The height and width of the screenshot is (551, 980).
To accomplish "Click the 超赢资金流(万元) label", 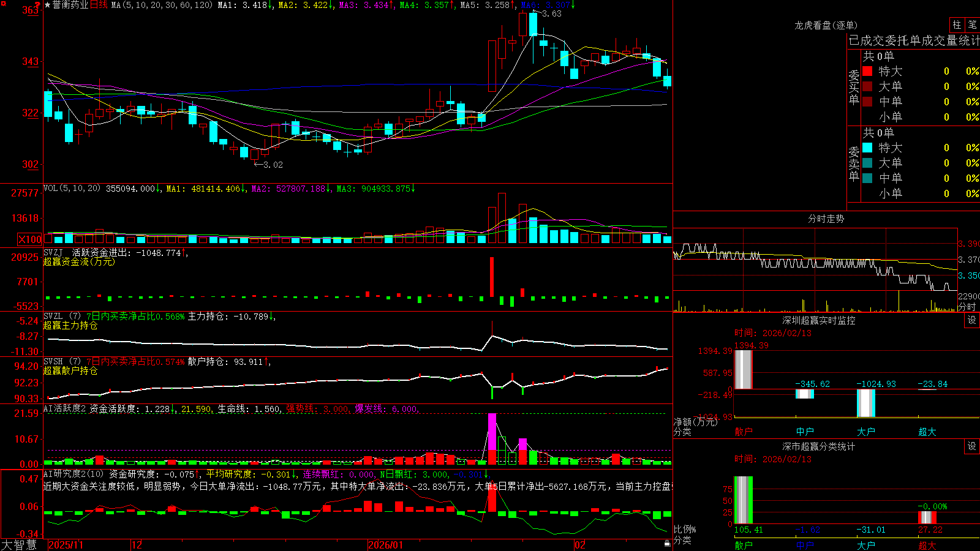I will 79,261.
